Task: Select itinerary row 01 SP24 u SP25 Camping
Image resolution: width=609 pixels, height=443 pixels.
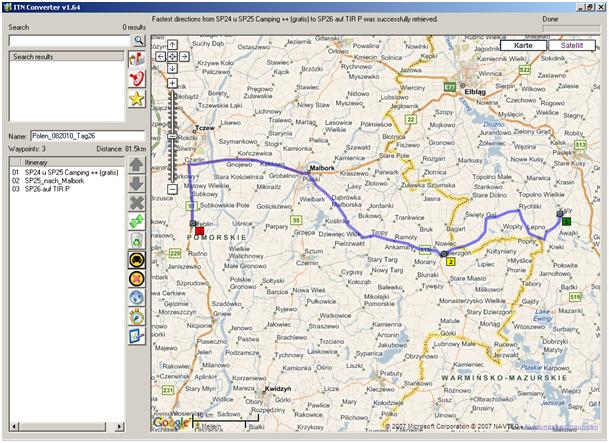Action: click(x=67, y=172)
